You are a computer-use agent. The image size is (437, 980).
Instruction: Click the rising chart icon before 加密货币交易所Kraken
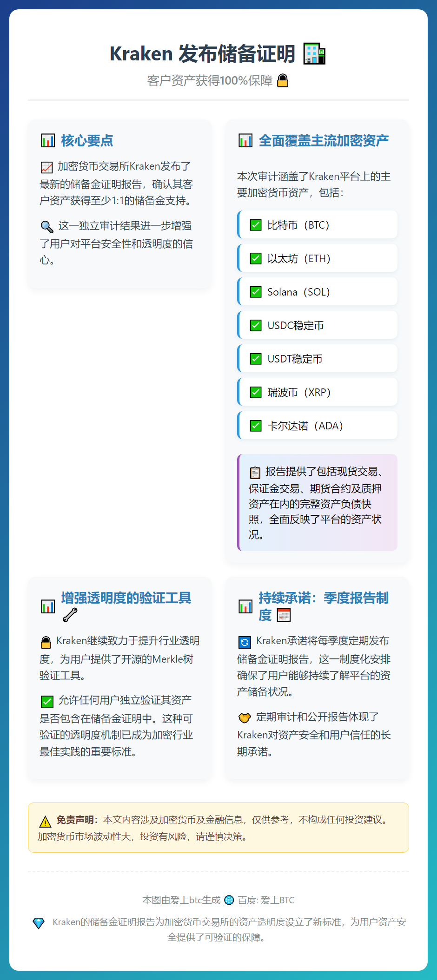[46, 167]
